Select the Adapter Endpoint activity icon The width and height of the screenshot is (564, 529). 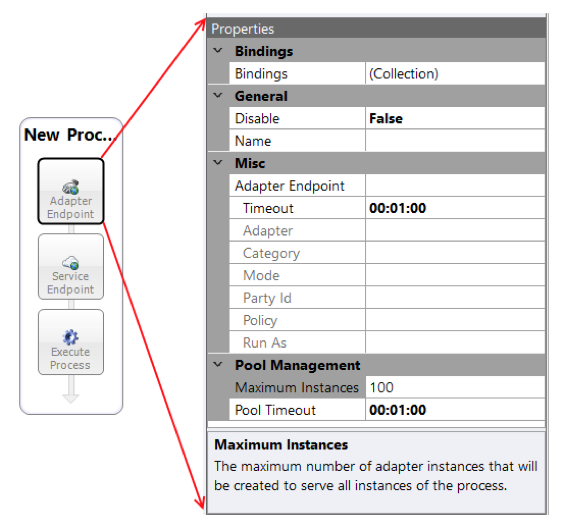pyautogui.click(x=70, y=187)
